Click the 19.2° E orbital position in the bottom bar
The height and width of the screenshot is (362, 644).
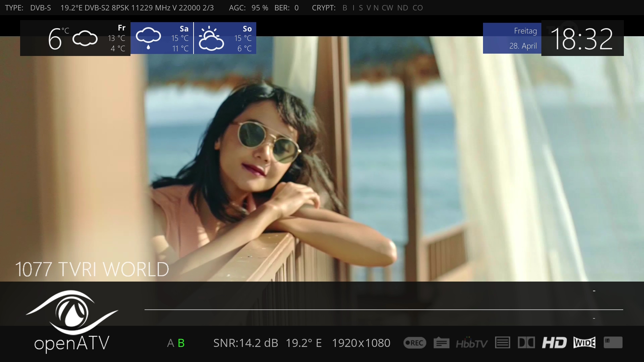[x=304, y=343]
